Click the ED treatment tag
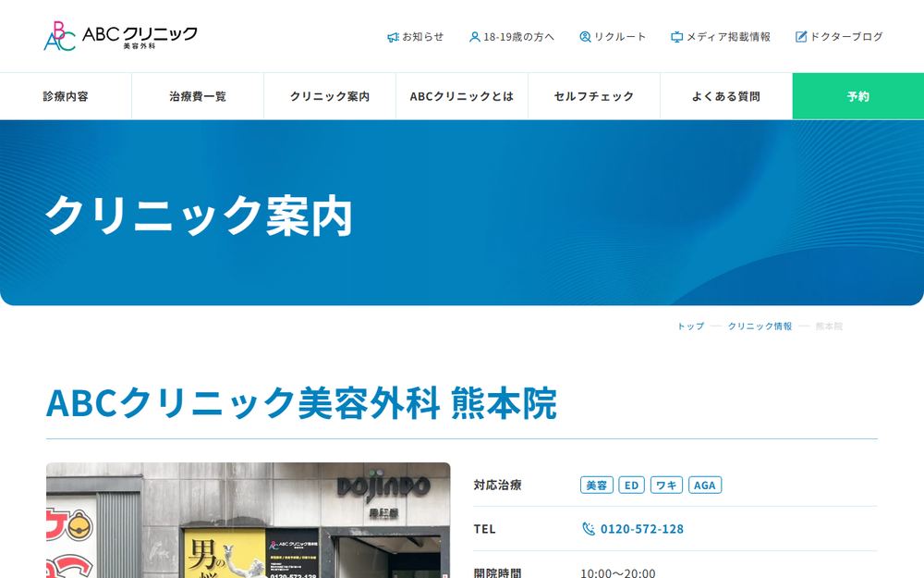 tap(631, 485)
